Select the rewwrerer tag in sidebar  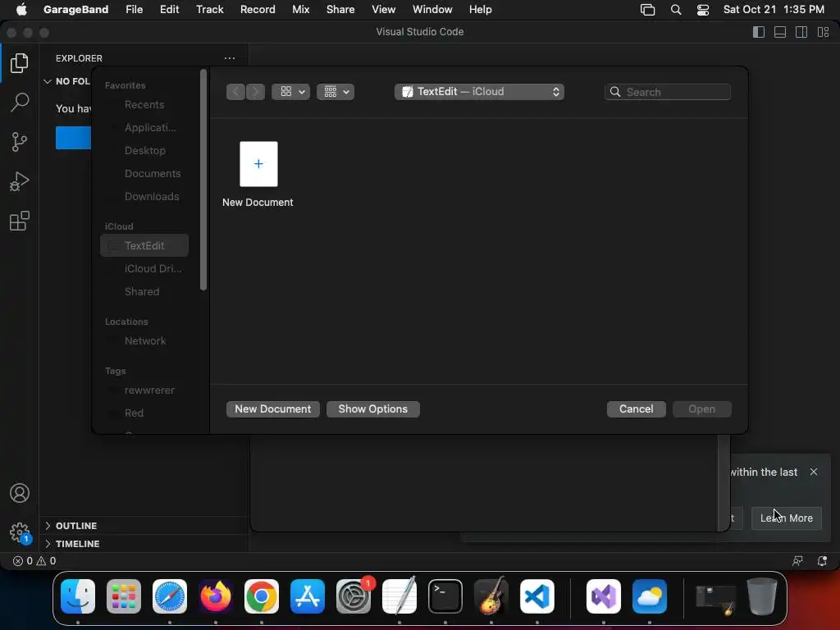(x=144, y=390)
